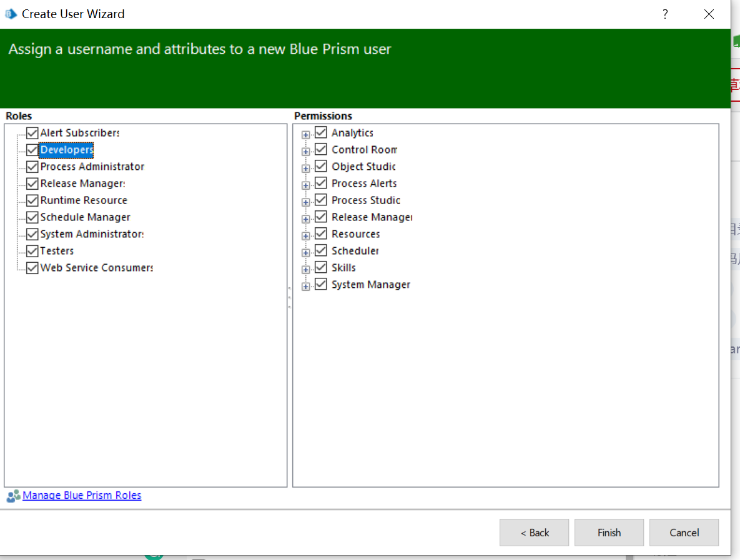The width and height of the screenshot is (740, 560).
Task: Open the Manage Blue Prism Roles link
Action: [x=82, y=495]
